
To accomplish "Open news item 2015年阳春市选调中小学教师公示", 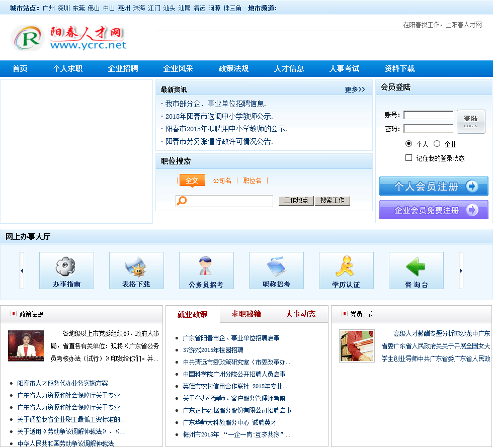I will (219, 116).
